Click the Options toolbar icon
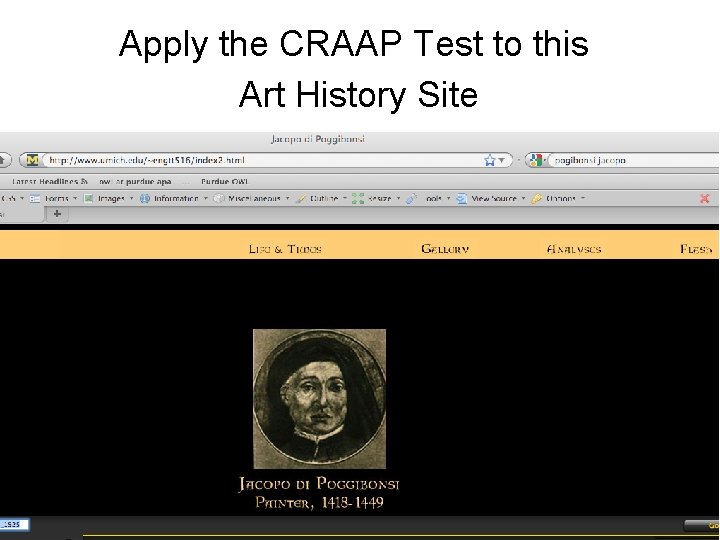Image resolution: width=720 pixels, height=540 pixels. [536, 198]
